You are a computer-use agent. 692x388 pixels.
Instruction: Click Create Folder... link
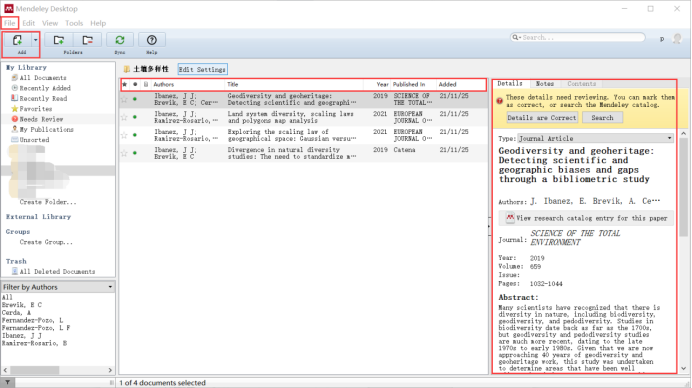pyautogui.click(x=48, y=202)
